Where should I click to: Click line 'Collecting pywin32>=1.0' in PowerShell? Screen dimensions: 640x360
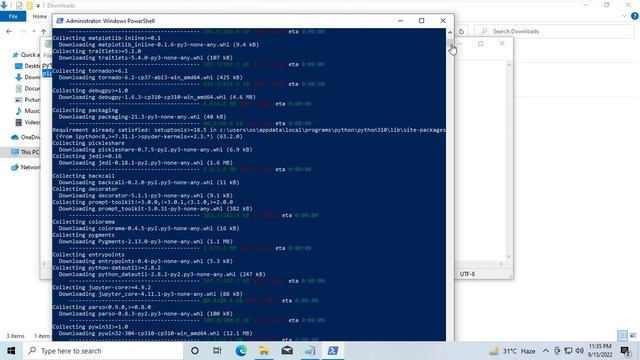click(90, 327)
